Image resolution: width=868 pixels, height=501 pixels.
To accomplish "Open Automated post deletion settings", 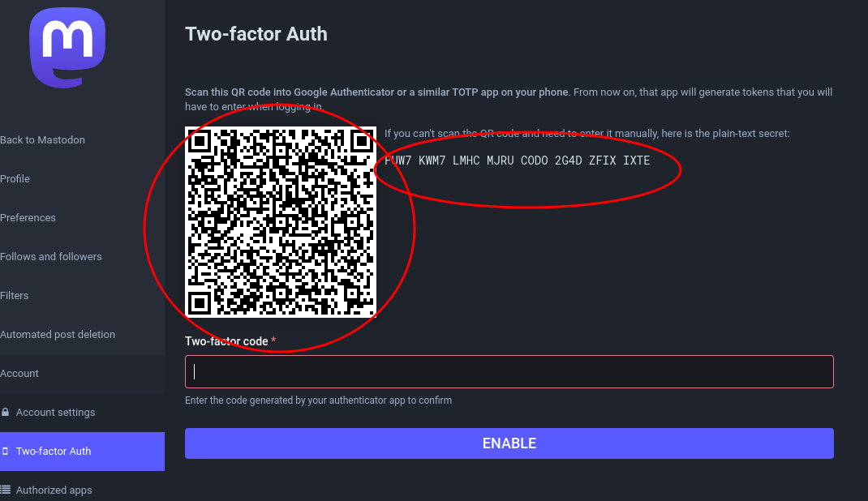I will 58,335.
